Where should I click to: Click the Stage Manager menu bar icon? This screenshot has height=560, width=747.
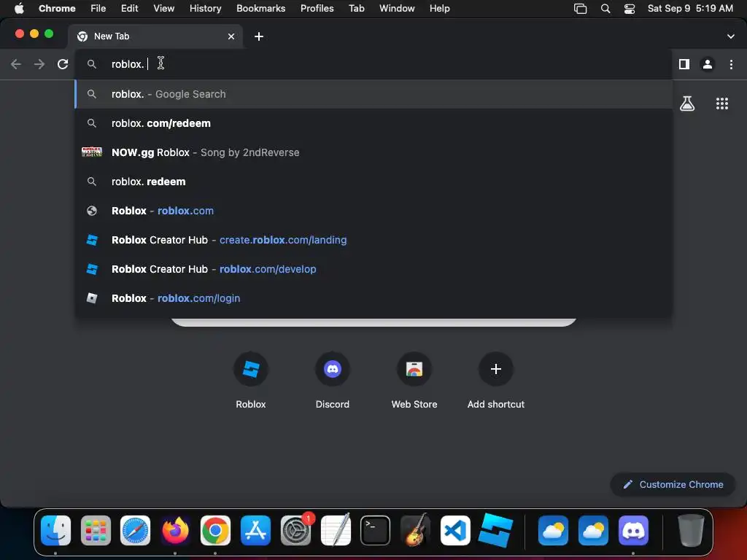tap(580, 9)
